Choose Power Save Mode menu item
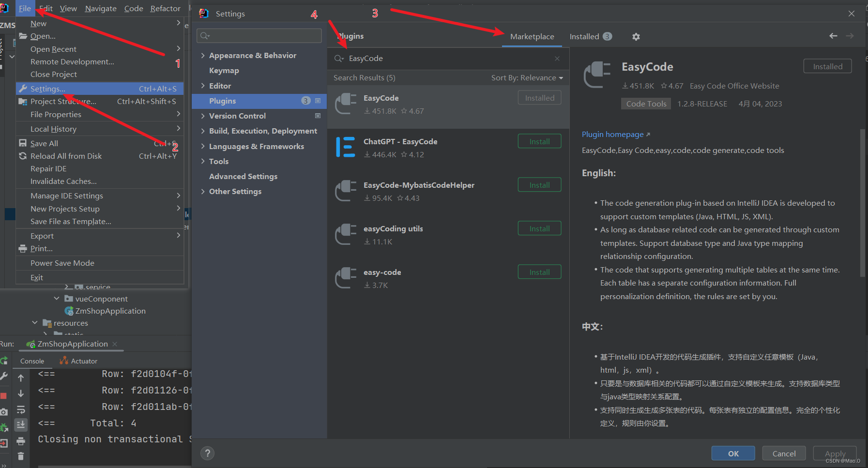 coord(100,263)
